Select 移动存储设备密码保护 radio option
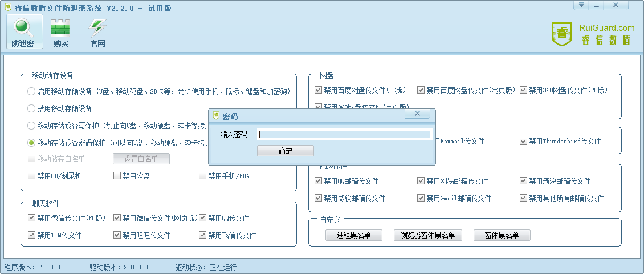Screen dimensions: 644x274 pos(31,143)
